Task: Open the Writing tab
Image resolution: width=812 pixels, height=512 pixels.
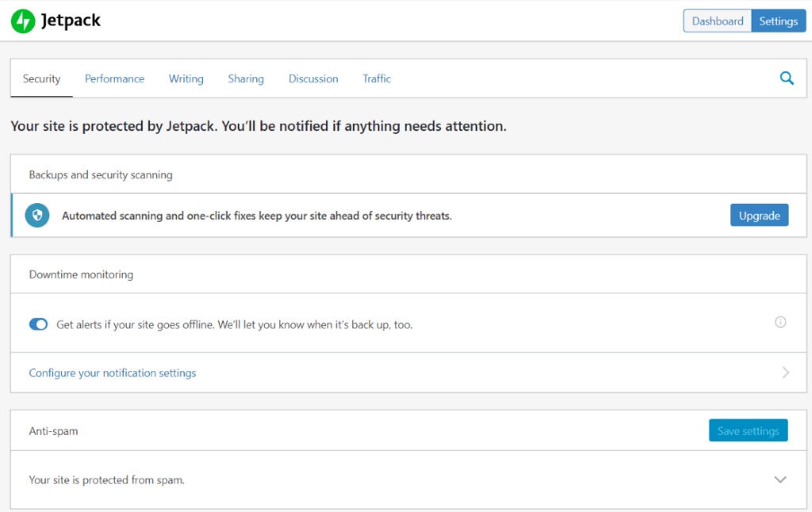Action: coord(186,78)
